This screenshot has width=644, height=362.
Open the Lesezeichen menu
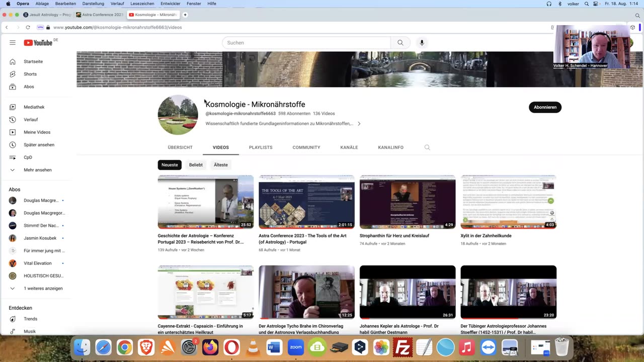click(x=142, y=4)
